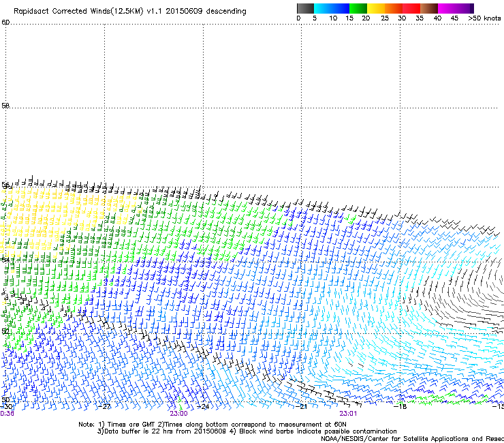The image size is (504, 443).
Task: Click the longitude label -18
Action: [x=400, y=406]
